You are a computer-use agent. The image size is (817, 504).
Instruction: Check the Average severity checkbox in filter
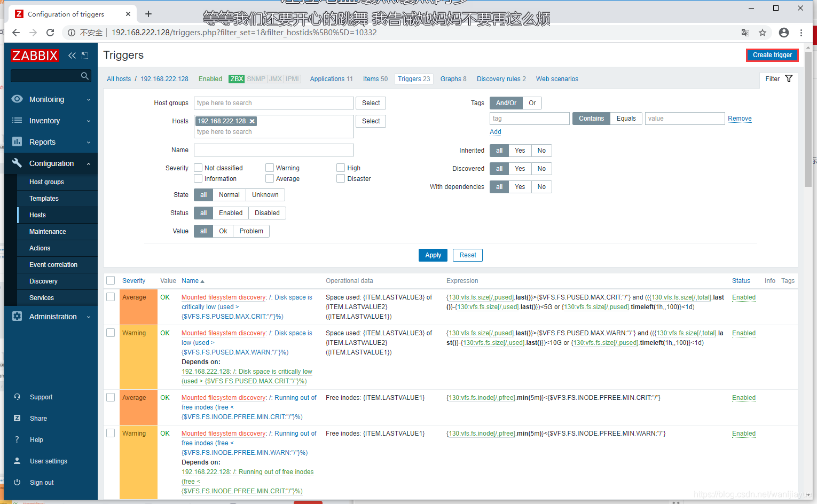270,178
